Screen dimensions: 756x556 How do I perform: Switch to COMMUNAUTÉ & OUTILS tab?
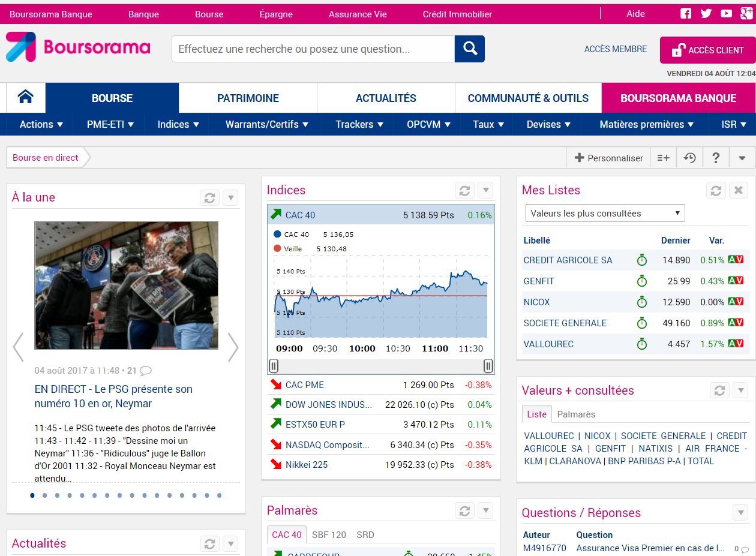click(x=528, y=98)
